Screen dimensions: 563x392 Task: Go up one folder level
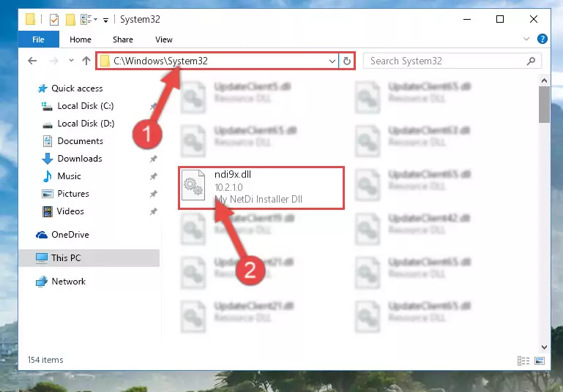tap(86, 61)
